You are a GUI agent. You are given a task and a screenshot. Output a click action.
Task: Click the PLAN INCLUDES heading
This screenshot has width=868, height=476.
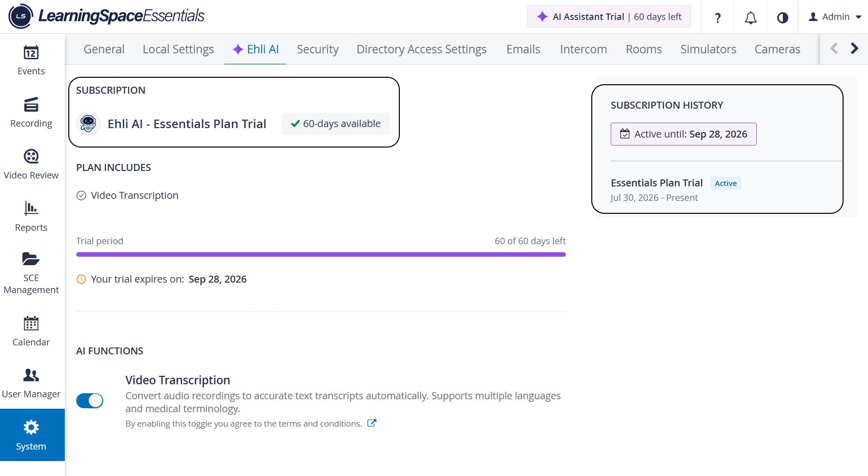pyautogui.click(x=114, y=167)
